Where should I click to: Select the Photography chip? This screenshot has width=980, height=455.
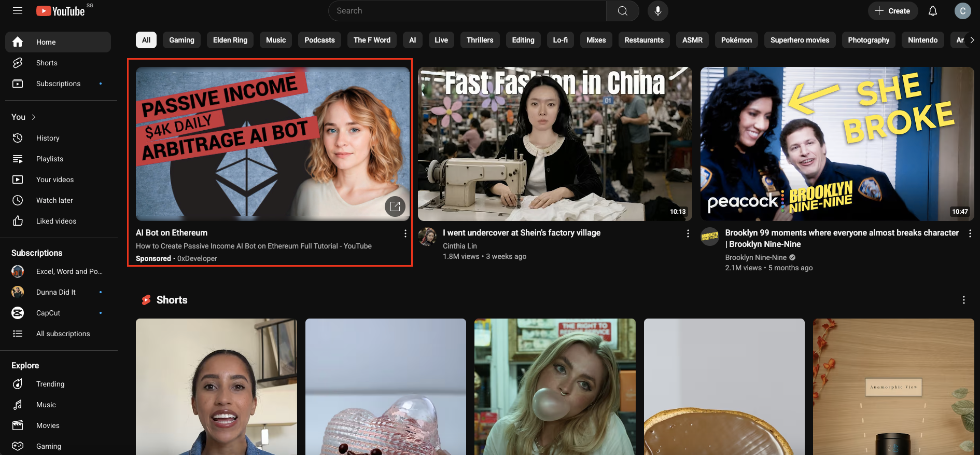(869, 40)
